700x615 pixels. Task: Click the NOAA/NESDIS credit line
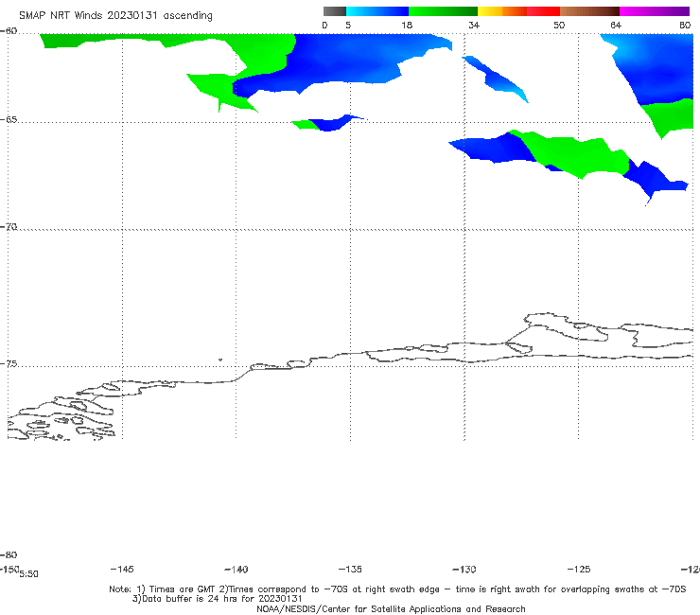[391, 608]
